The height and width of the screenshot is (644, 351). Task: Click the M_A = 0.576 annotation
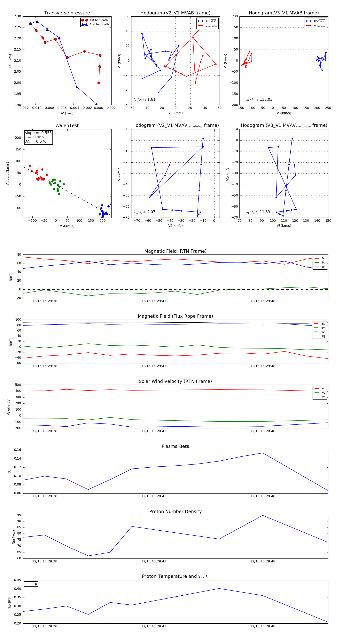pyautogui.click(x=36, y=141)
